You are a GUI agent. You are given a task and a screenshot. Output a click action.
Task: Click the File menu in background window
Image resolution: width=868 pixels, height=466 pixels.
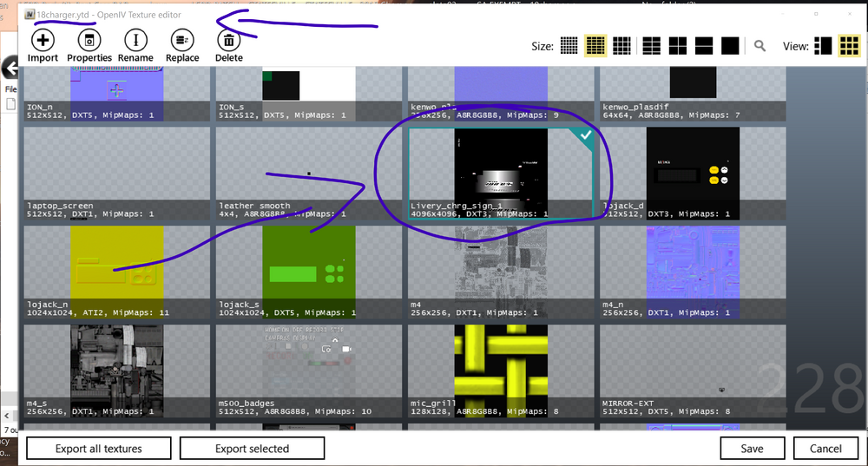coord(10,89)
